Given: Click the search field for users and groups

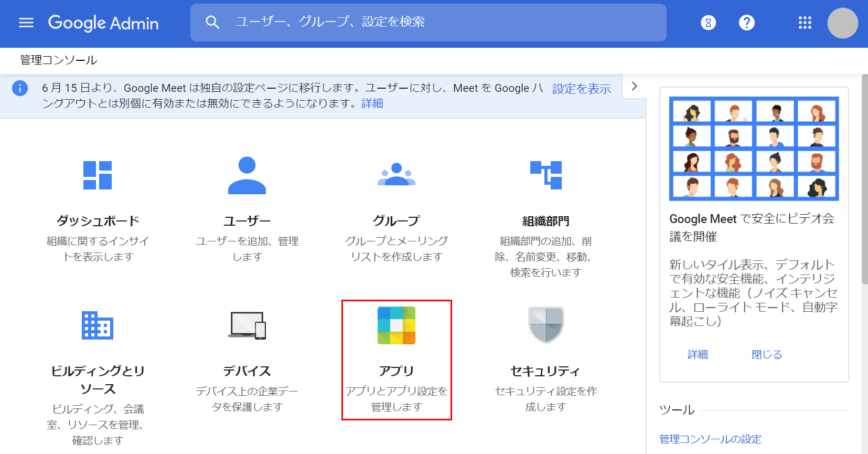Looking at the screenshot, I should pos(428,22).
